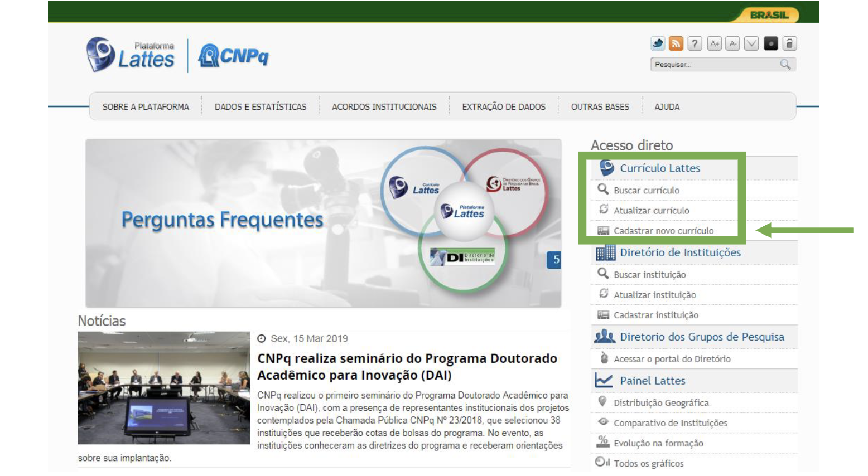Click the Cadastrar novo currículo link
This screenshot has width=868, height=476.
663,231
